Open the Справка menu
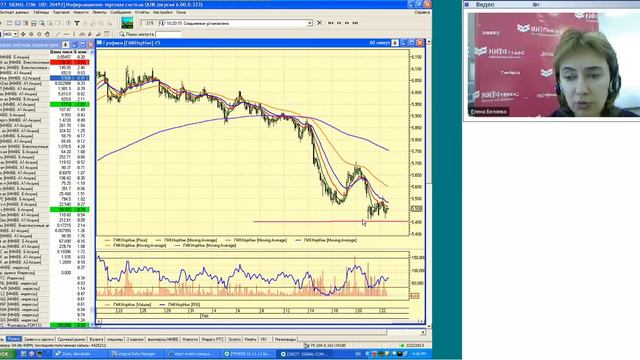Screen dimensions: 640x360 [422, 12]
